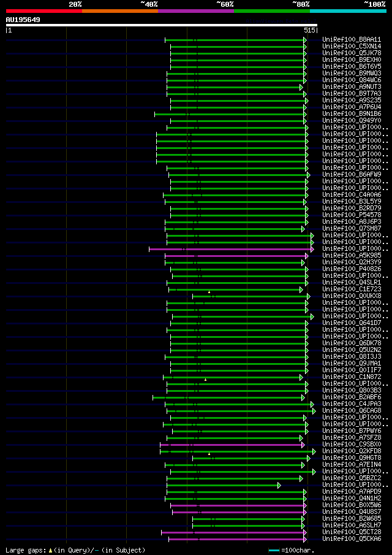Click the arrowhead ending the A9NUT3 alignment

pyautogui.click(x=301, y=87)
